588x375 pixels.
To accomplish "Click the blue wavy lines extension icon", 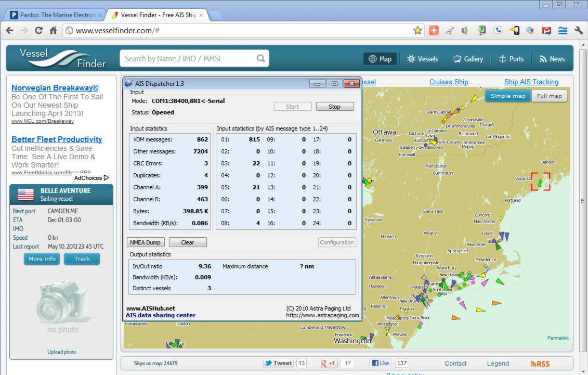I will (563, 31).
